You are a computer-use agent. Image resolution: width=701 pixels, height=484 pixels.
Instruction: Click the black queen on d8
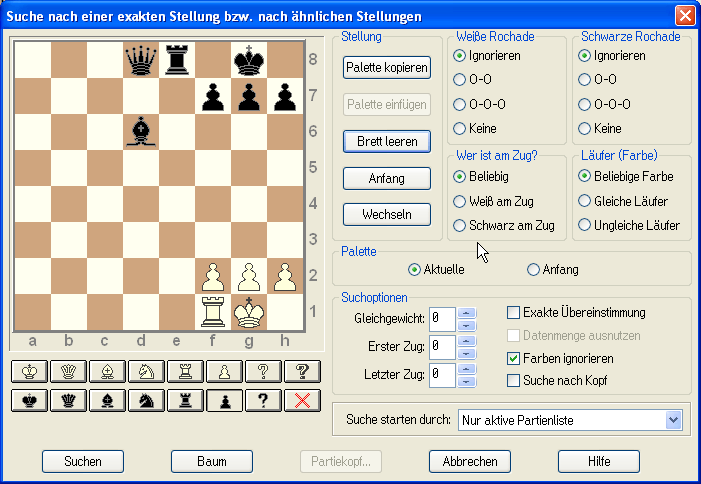pos(141,59)
